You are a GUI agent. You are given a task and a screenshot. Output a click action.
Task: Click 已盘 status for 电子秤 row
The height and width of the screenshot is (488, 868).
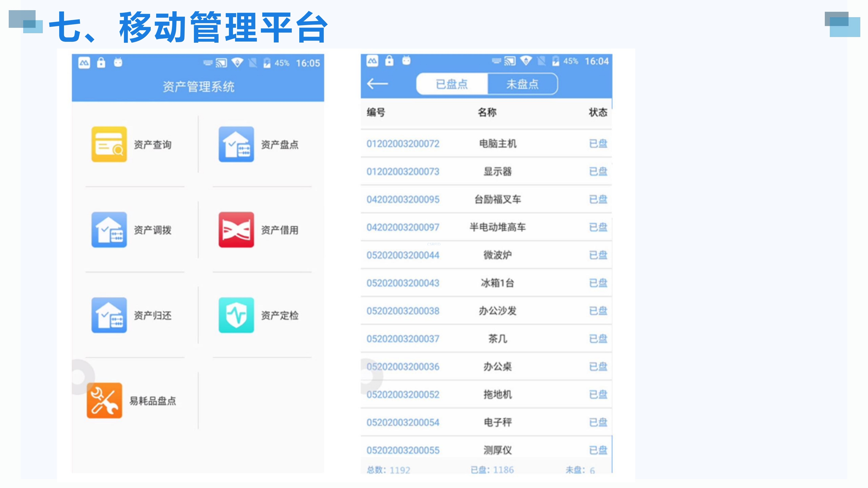[598, 422]
